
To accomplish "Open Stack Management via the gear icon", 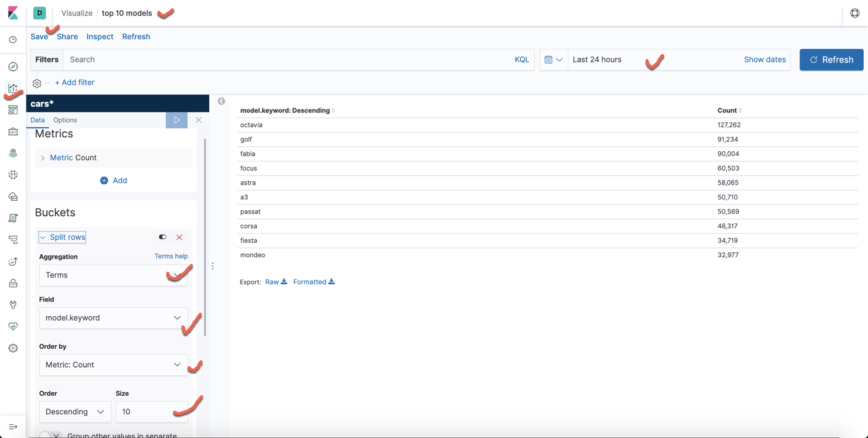I will tap(13, 348).
